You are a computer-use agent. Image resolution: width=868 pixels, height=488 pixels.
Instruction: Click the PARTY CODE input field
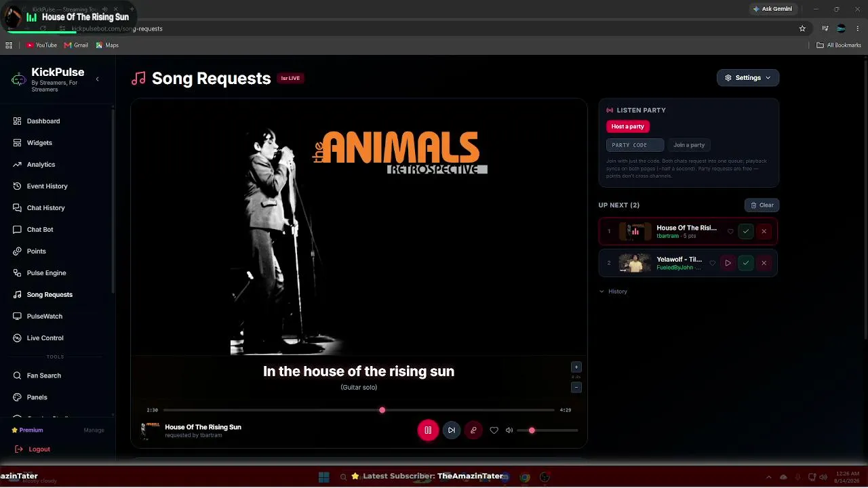635,145
